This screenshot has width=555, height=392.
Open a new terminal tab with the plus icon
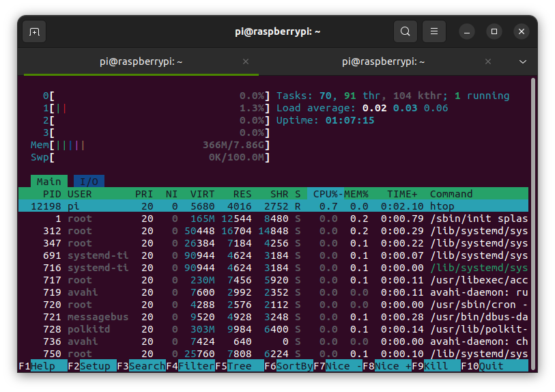(x=34, y=32)
